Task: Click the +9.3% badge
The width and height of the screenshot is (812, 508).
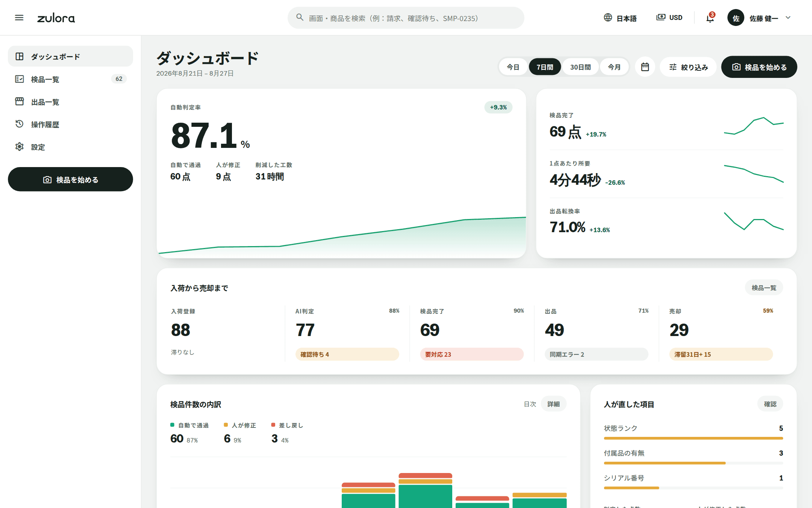Action: [x=498, y=107]
